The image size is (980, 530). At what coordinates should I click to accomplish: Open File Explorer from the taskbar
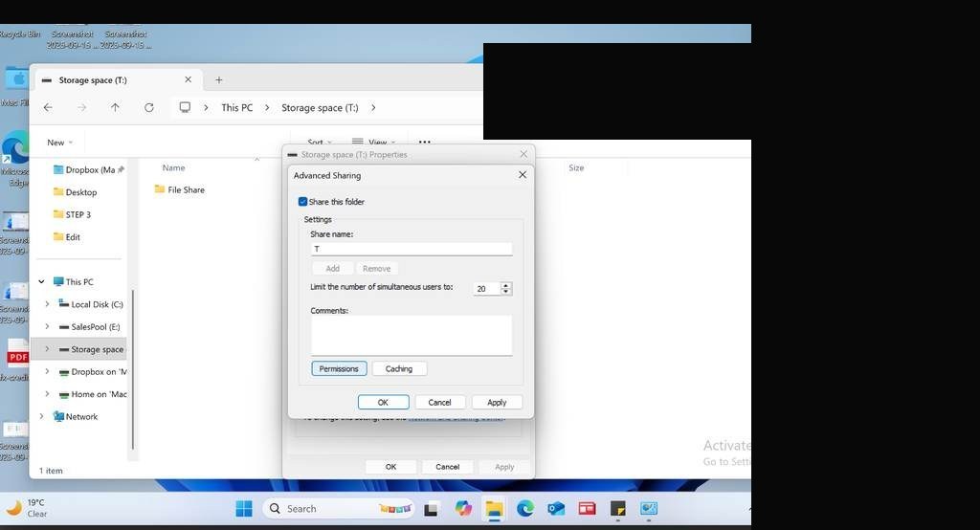click(495, 509)
